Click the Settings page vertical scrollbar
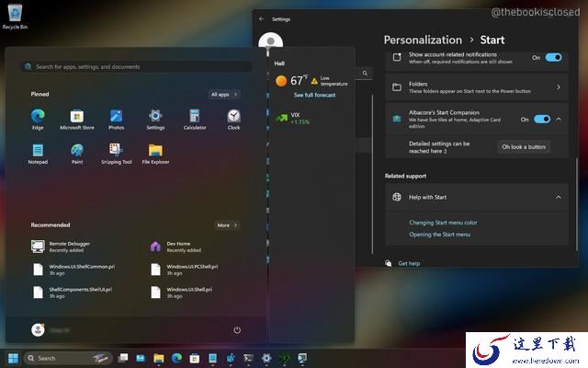The height and width of the screenshot is (368, 588). [576, 204]
